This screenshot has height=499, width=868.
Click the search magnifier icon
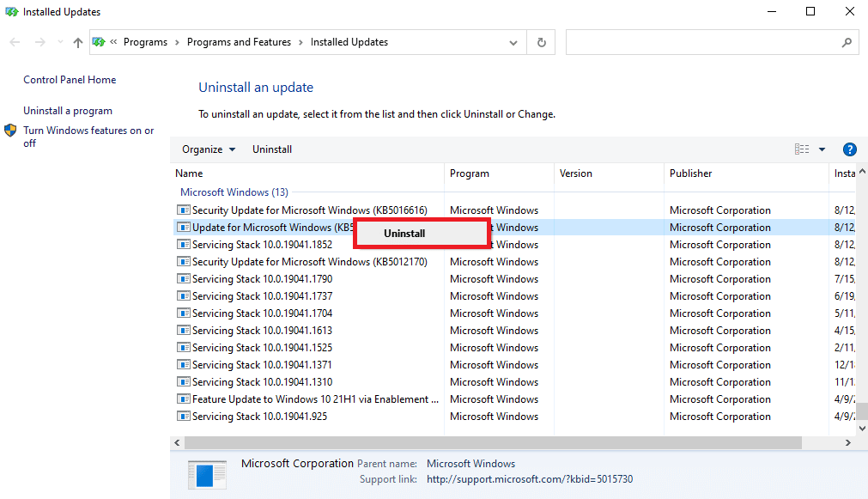tap(846, 42)
